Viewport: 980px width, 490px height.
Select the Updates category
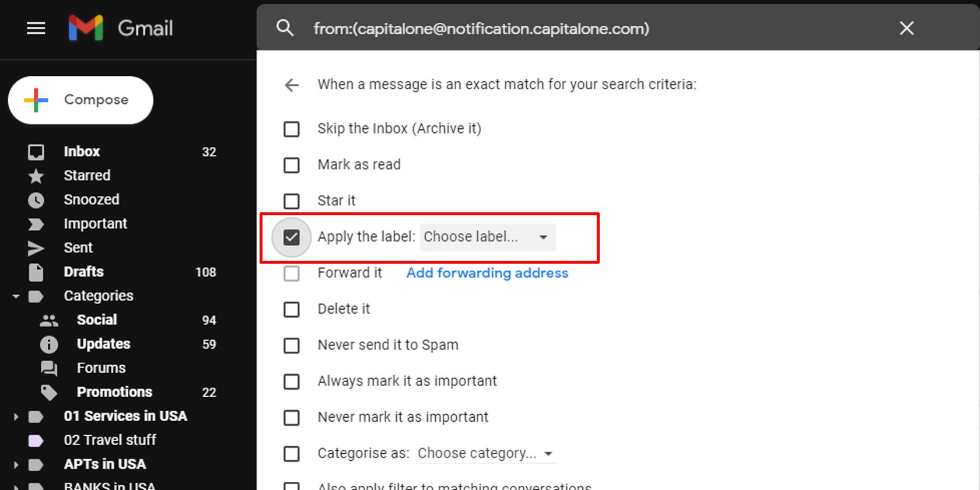coord(103,344)
